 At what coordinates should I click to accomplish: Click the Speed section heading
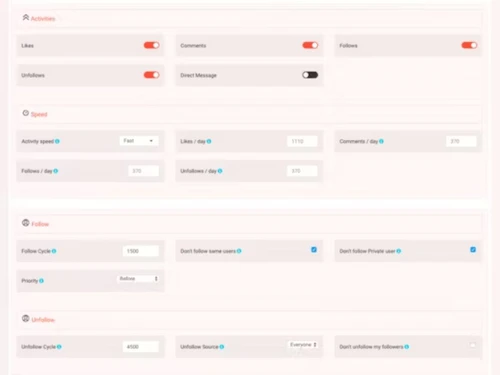click(x=39, y=114)
